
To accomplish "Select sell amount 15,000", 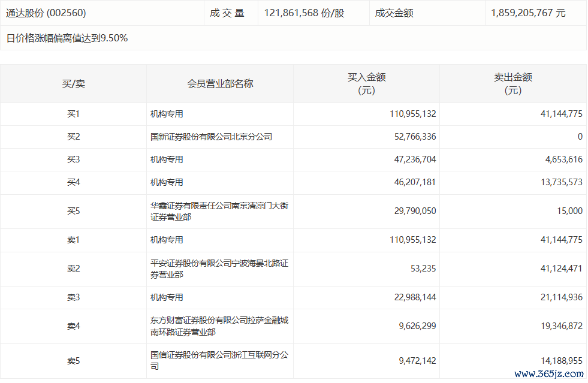I will click(569, 211).
